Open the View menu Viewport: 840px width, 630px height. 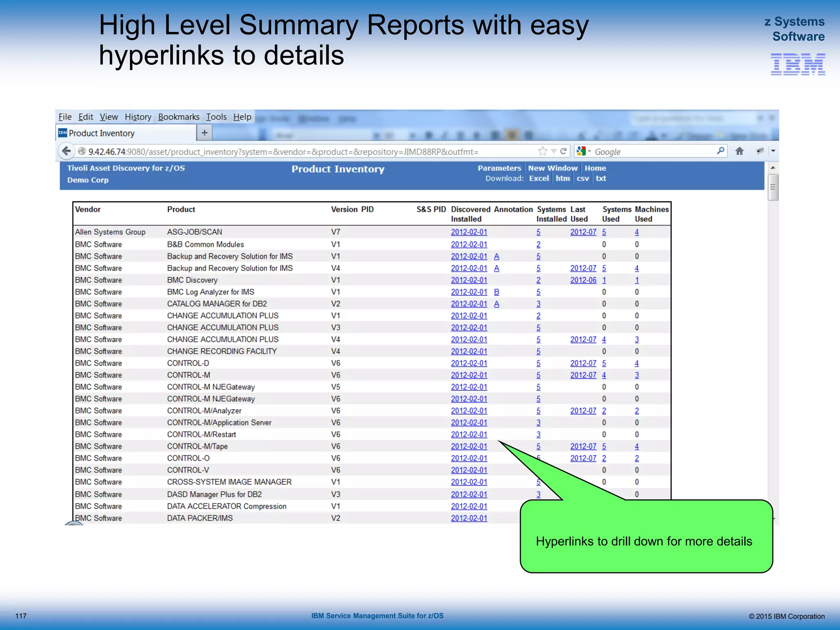pos(109,117)
